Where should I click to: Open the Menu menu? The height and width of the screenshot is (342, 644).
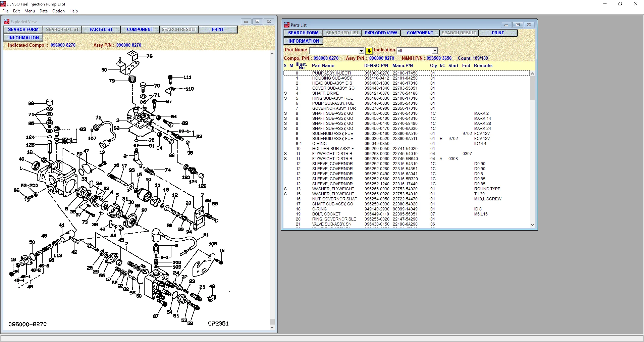tap(30, 11)
